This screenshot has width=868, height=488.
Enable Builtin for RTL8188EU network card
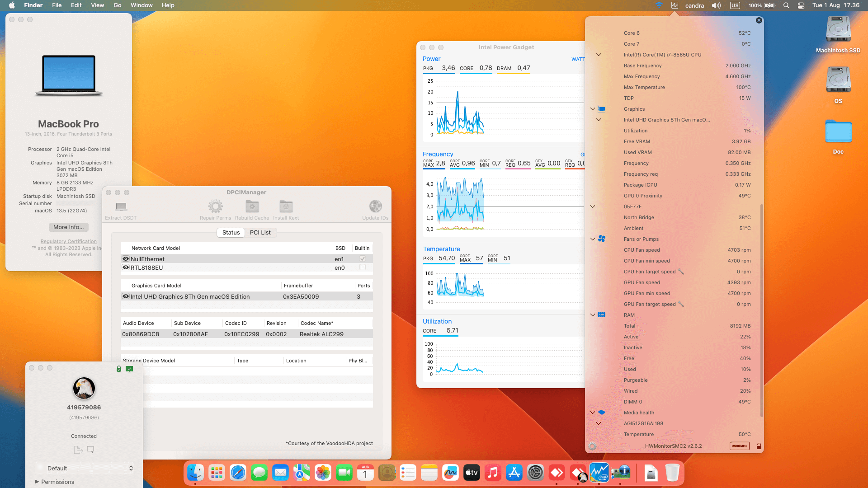pos(362,267)
